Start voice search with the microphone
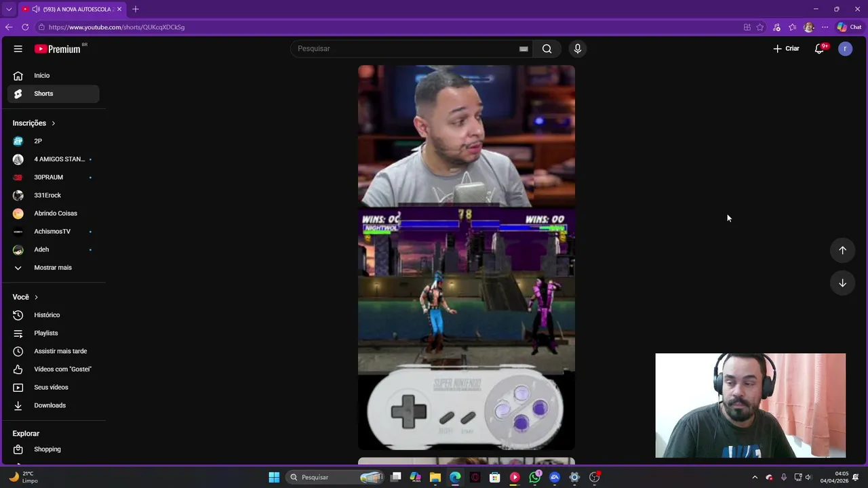This screenshot has height=488, width=868. click(x=578, y=49)
